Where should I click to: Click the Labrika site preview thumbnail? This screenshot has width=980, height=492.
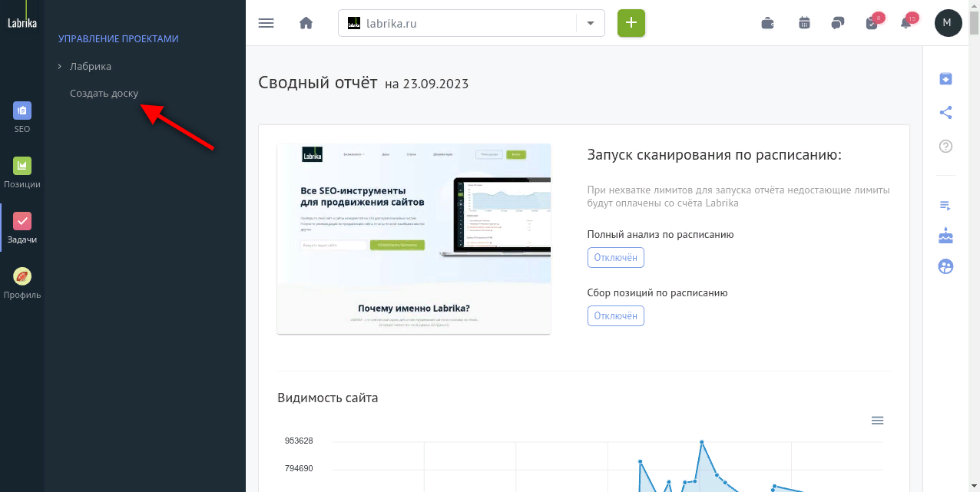414,239
